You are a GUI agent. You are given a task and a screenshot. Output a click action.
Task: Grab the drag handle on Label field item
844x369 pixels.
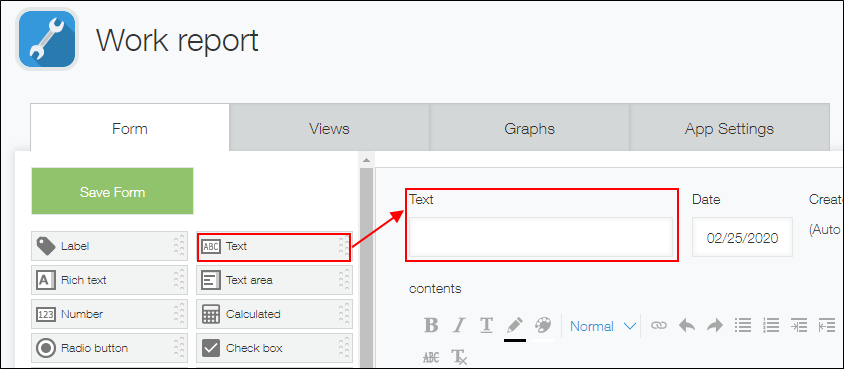pyautogui.click(x=179, y=246)
